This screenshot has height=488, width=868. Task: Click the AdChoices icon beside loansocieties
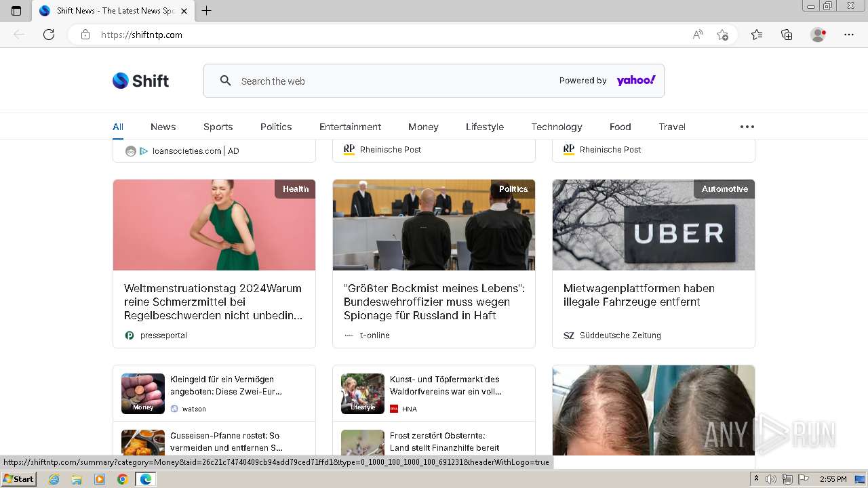(x=144, y=151)
